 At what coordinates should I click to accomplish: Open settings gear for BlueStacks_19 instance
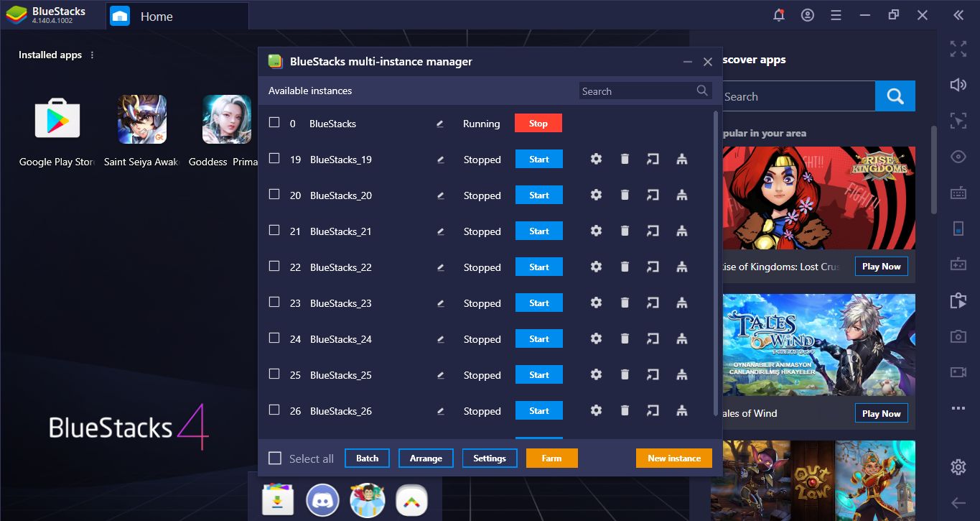click(596, 159)
